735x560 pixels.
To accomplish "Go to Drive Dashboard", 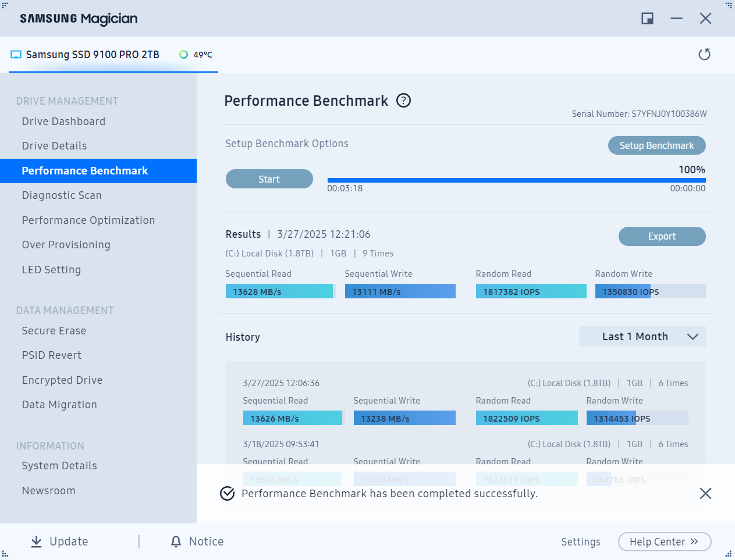I will [x=63, y=122].
